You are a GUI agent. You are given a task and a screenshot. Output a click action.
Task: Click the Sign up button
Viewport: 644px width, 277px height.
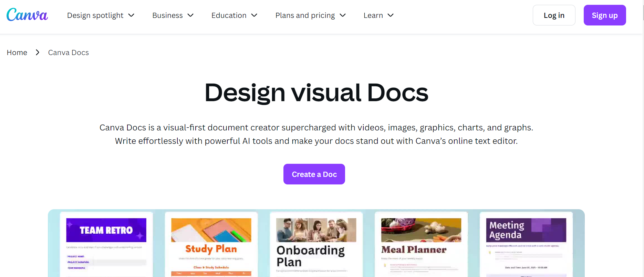coord(605,15)
